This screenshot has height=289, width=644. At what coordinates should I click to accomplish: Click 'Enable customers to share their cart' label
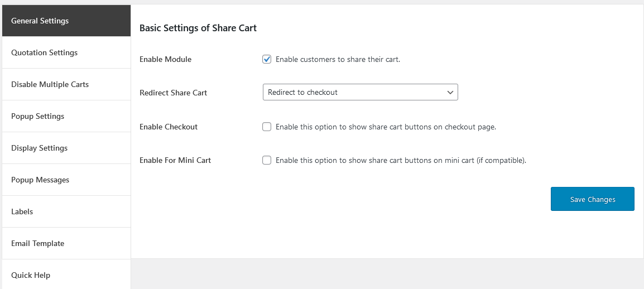338,59
